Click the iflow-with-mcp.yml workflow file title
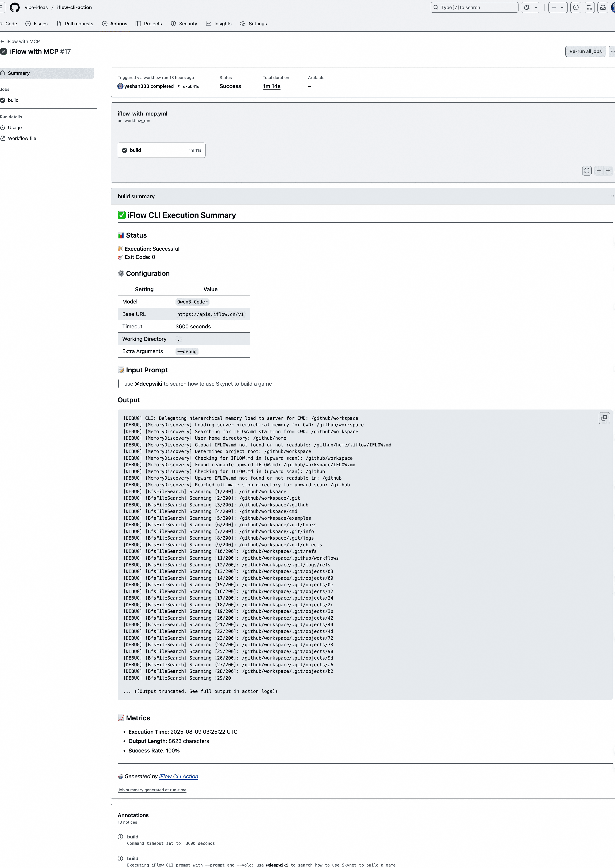 pos(142,114)
